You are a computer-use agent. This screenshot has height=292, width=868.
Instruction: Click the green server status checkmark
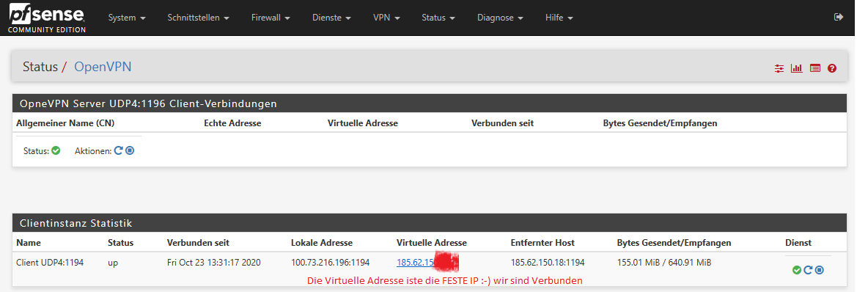[56, 150]
